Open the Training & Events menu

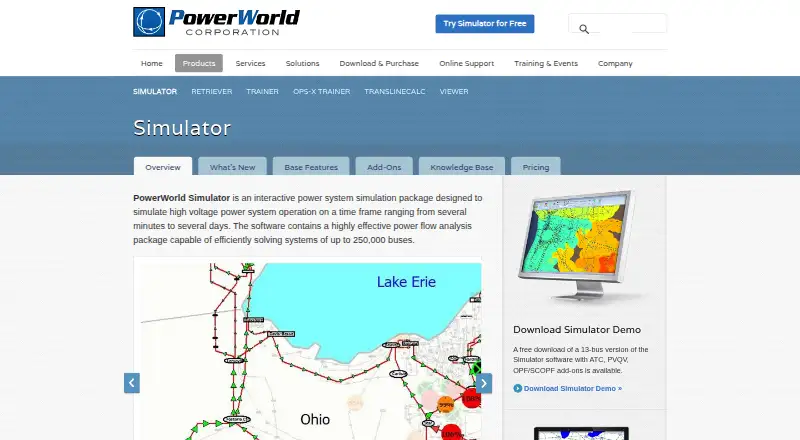[546, 63]
